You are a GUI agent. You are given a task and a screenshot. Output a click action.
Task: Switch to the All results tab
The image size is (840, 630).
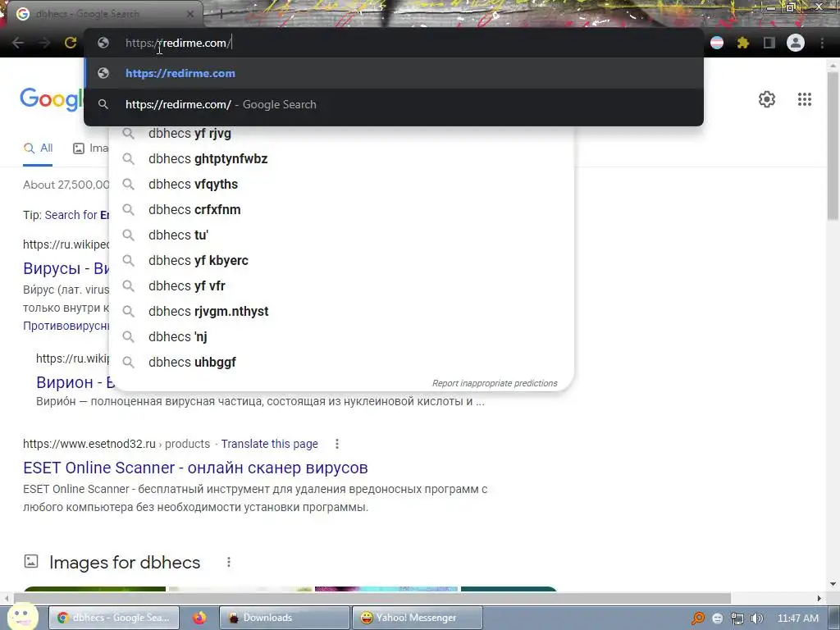coord(38,148)
